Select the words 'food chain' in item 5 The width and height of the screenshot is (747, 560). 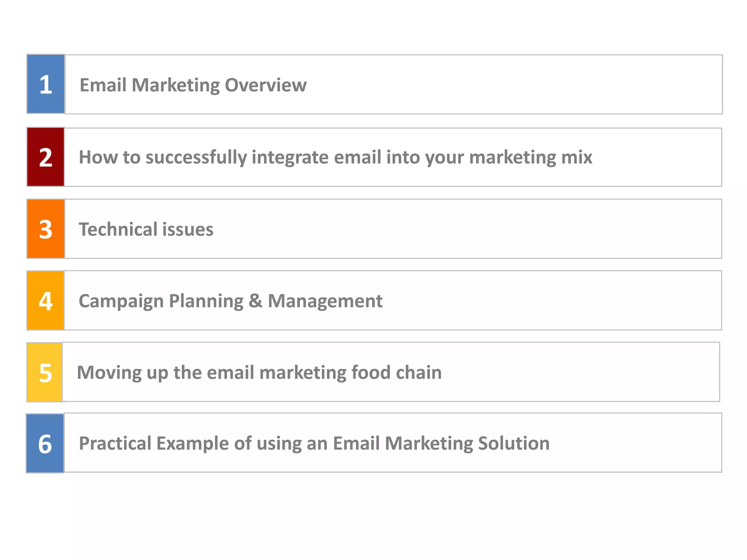point(396,373)
